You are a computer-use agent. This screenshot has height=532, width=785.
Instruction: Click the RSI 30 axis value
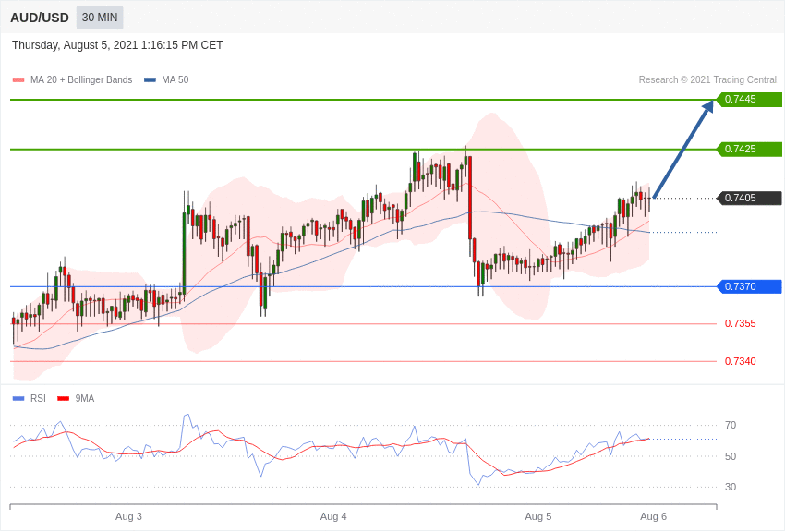(x=731, y=487)
